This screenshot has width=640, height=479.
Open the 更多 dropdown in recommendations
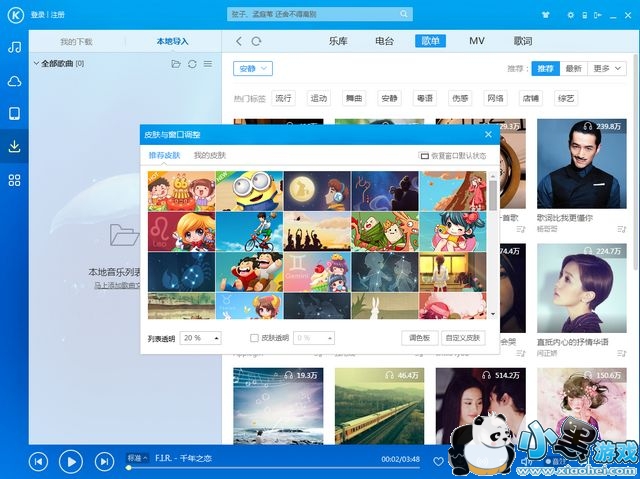click(606, 68)
